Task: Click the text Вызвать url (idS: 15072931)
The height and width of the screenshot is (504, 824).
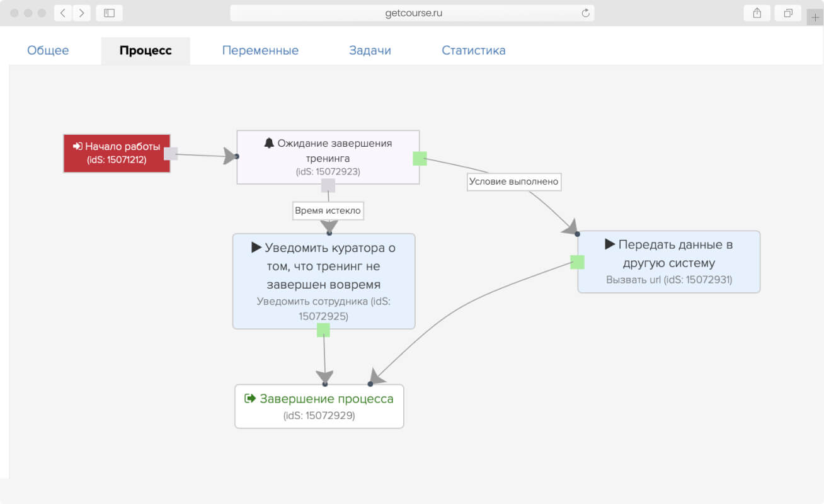Action: click(x=669, y=280)
